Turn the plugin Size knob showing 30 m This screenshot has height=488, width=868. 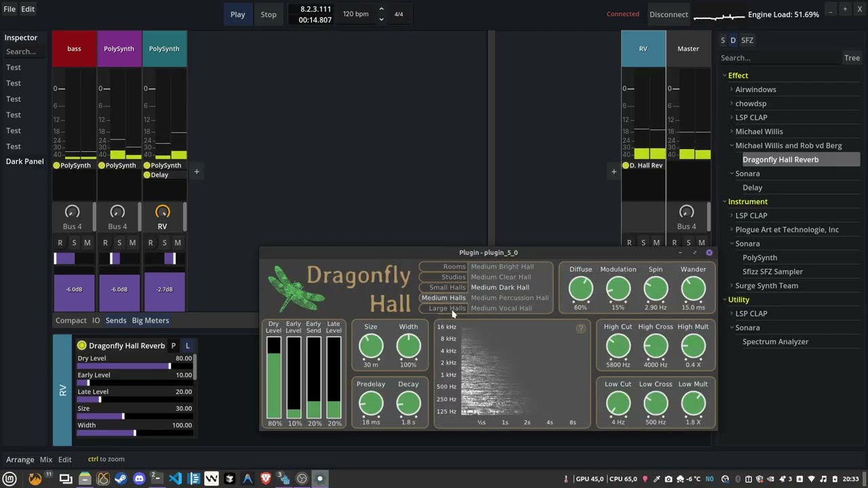point(371,346)
